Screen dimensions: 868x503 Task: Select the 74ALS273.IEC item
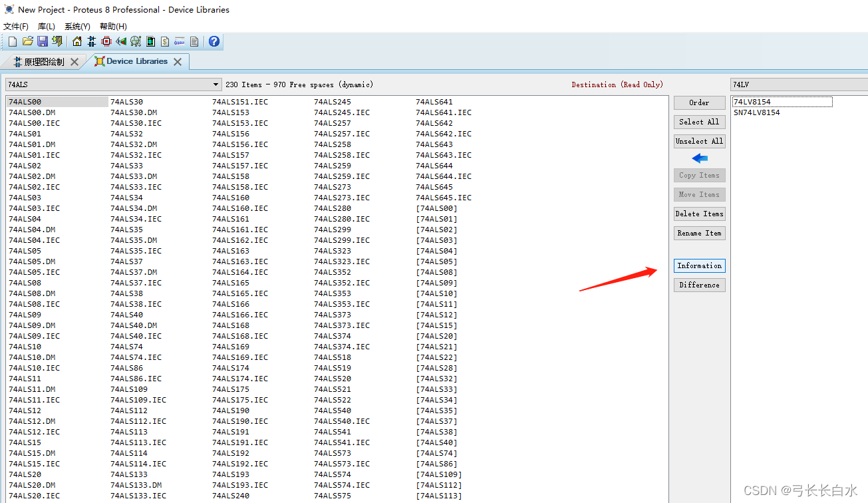(342, 198)
